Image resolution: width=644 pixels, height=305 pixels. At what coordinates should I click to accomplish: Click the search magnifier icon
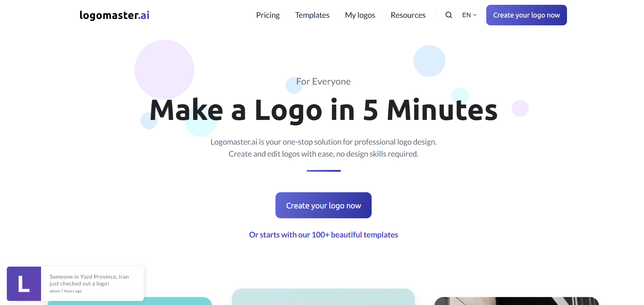tap(449, 15)
